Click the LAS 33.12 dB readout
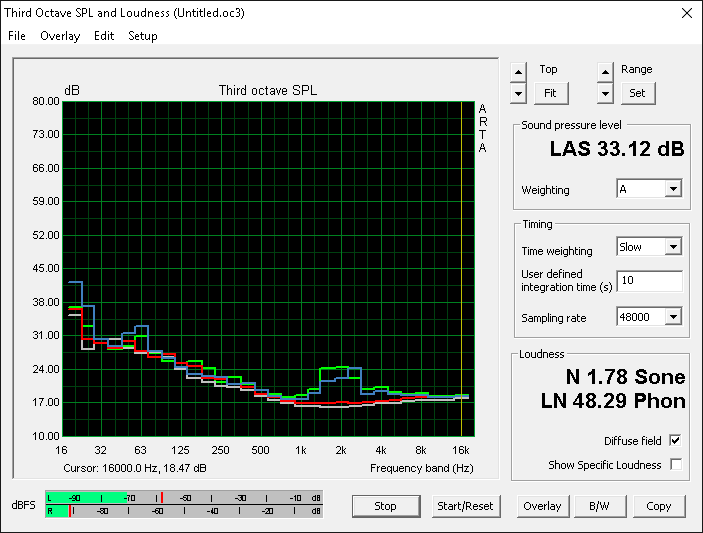The height and width of the screenshot is (533, 703). coord(617,149)
